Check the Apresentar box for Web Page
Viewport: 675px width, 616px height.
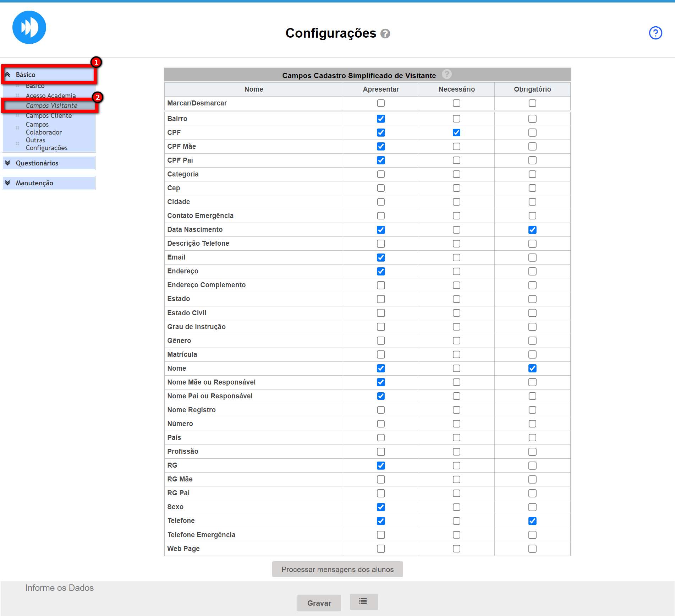(381, 549)
